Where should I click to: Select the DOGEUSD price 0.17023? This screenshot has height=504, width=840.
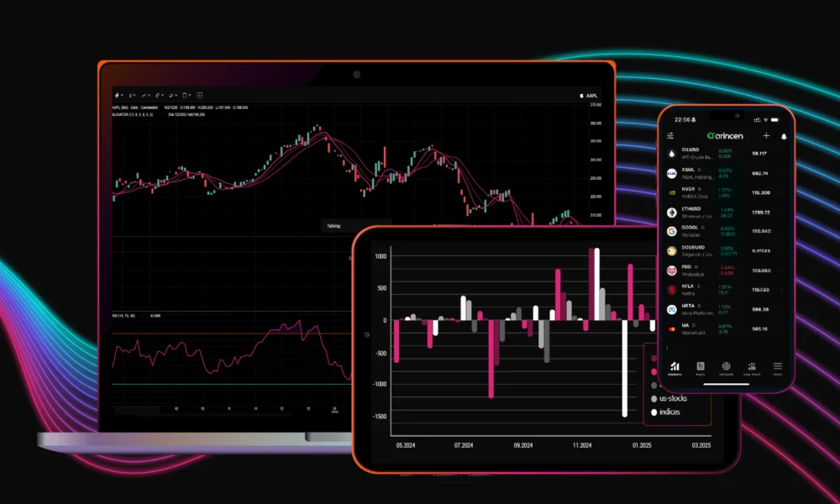pyautogui.click(x=761, y=251)
